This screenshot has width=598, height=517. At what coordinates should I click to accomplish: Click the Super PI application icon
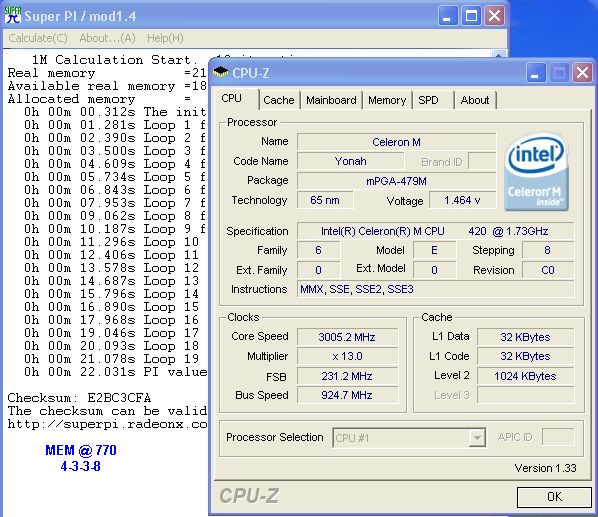13,16
